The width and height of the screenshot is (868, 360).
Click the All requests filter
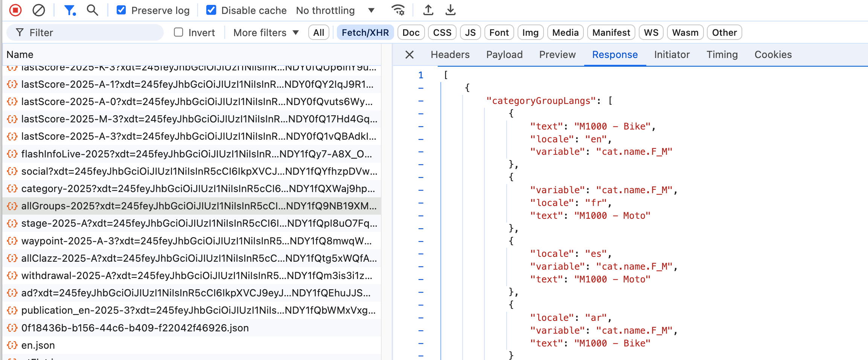tap(318, 32)
